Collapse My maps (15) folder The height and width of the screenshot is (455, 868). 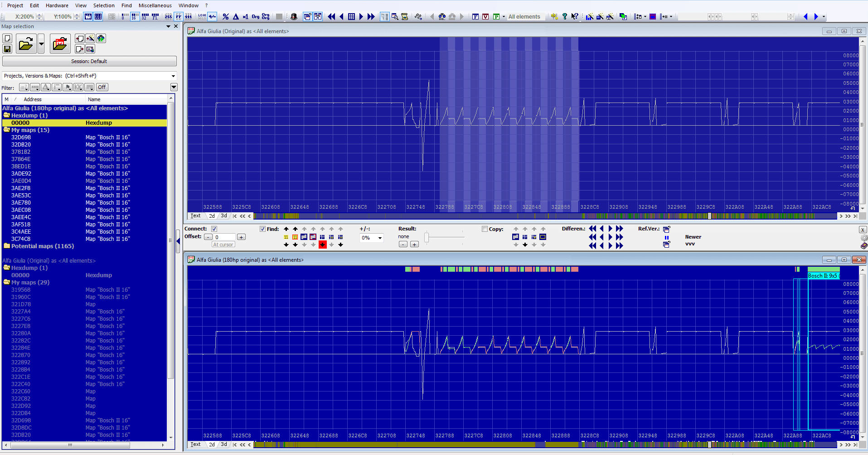7,130
